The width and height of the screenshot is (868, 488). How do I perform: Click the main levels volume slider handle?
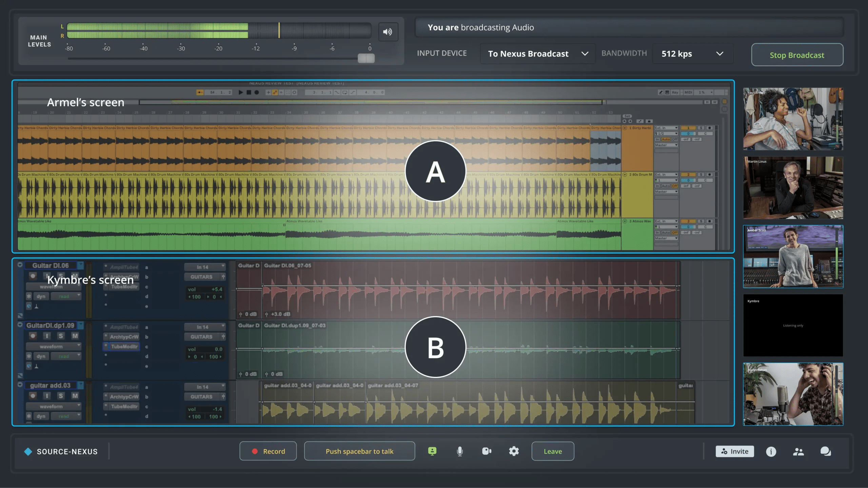tap(366, 59)
